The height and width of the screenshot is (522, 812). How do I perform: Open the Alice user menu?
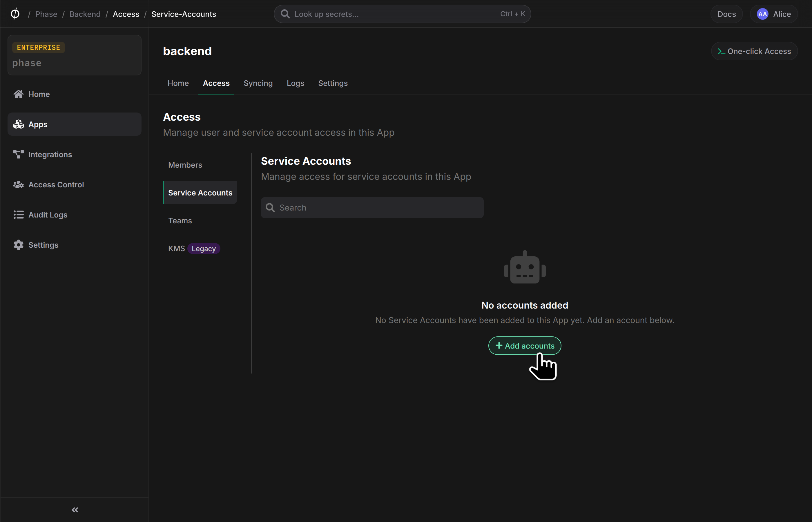[774, 14]
